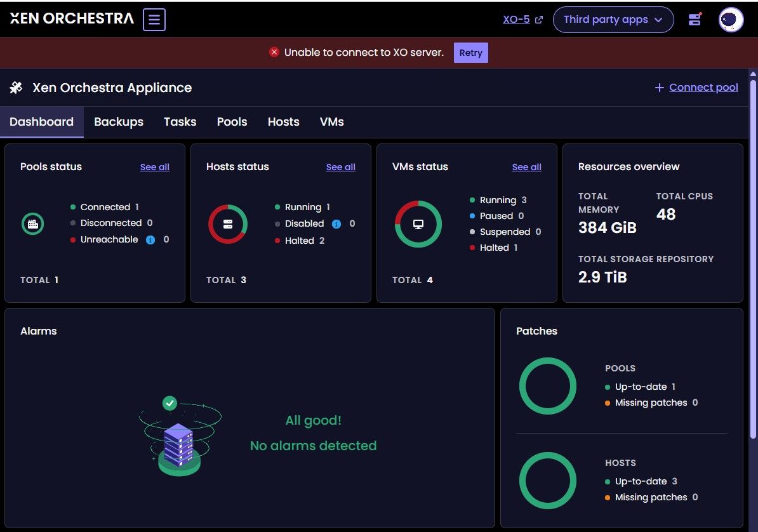The width and height of the screenshot is (758, 532).
Task: See all in Pools status card
Action: click(155, 167)
